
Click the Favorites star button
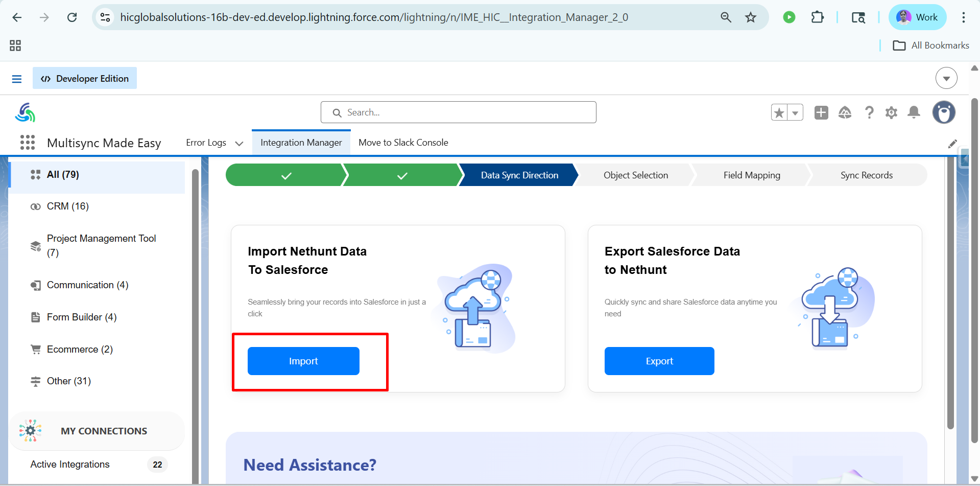[x=779, y=112]
